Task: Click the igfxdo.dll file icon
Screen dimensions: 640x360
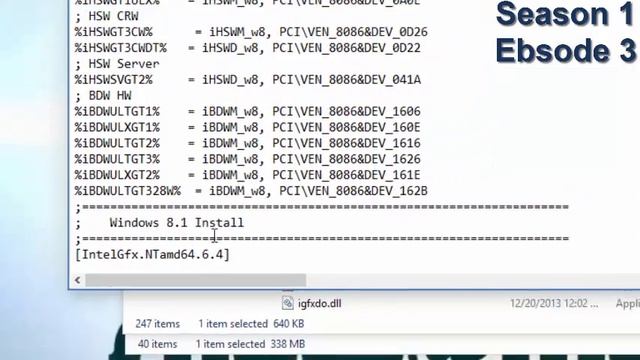Action: (287, 303)
